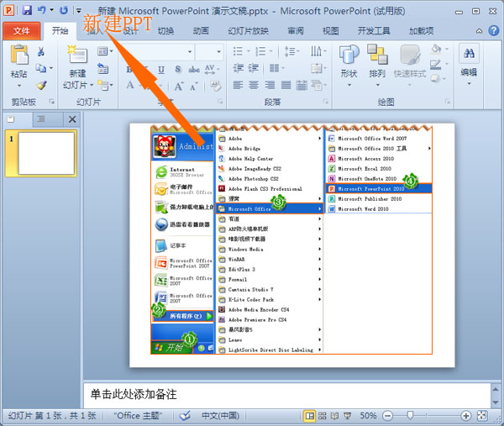Decrease the list indent level
This screenshot has height=426, width=504.
tap(239, 68)
